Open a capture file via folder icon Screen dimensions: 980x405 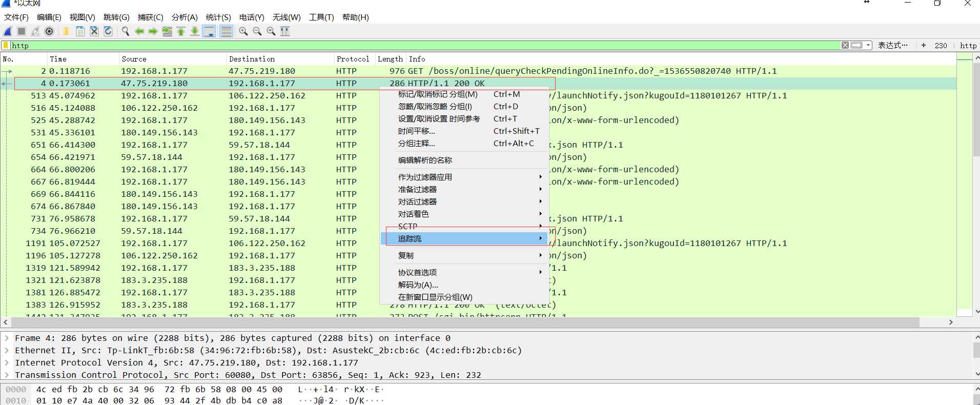66,31
